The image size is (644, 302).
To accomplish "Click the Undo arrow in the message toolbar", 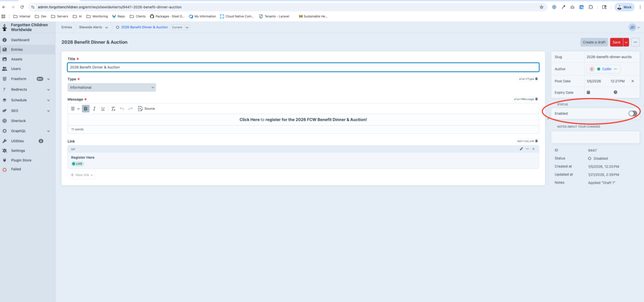I will [122, 109].
